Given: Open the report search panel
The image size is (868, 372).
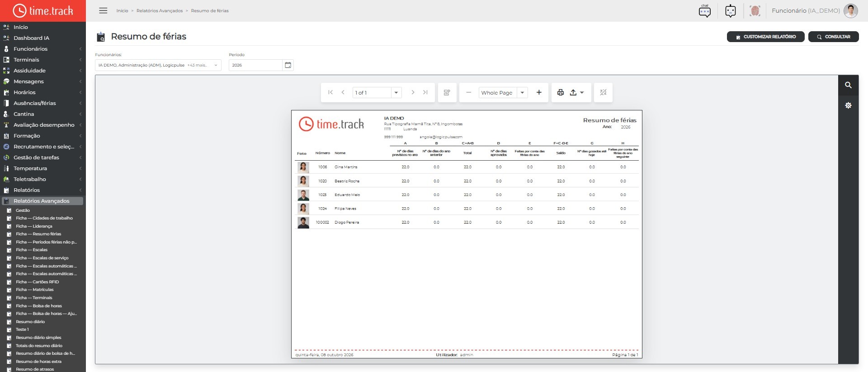Looking at the screenshot, I should tap(848, 85).
